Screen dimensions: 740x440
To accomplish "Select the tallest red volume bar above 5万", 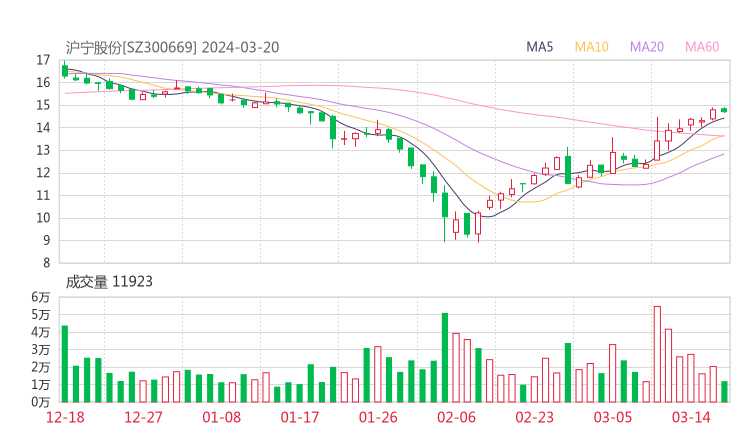I will (x=657, y=355).
